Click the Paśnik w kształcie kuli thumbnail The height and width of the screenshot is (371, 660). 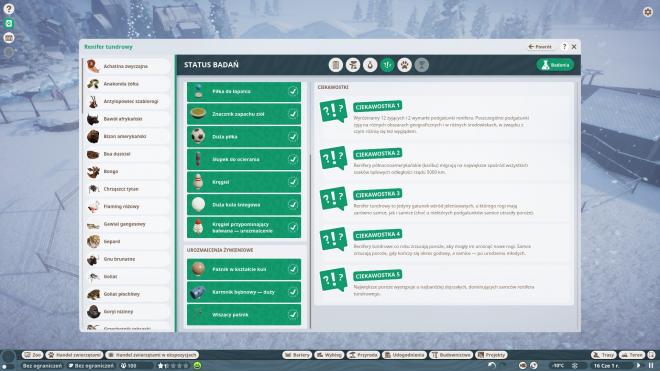tap(198, 269)
